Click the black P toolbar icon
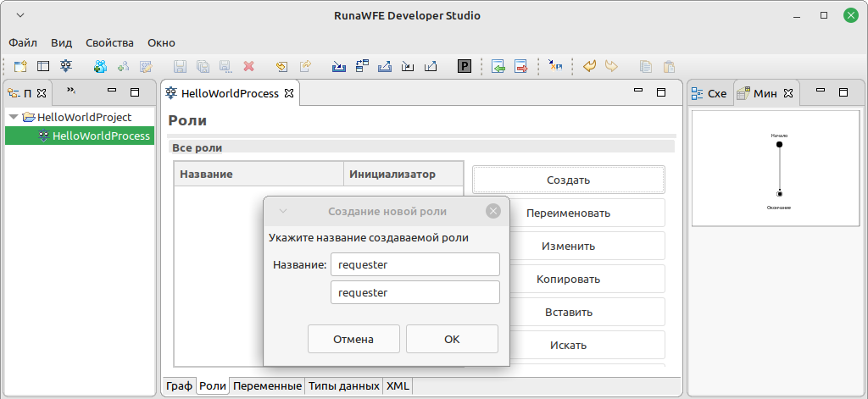Screen dimensions: 868x399 coord(464,66)
